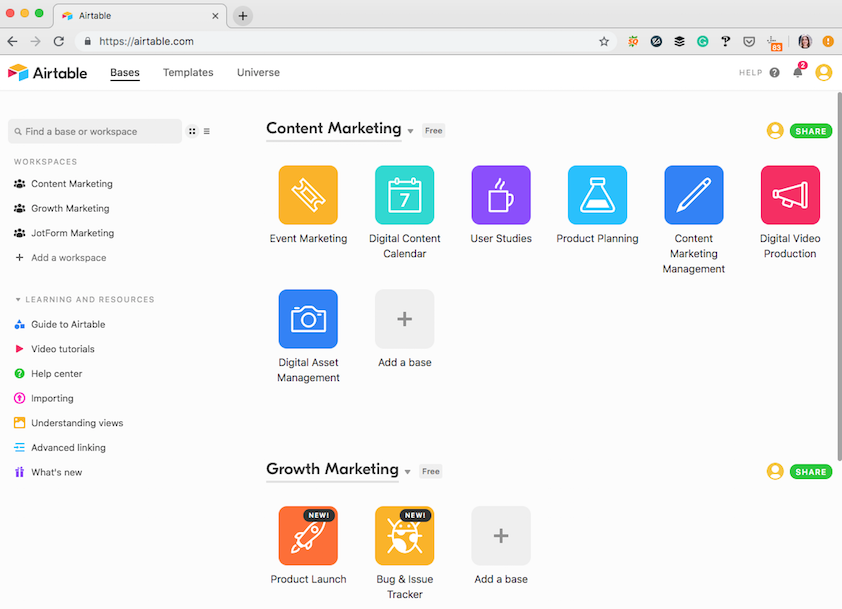Switch to the Universe tab
The height and width of the screenshot is (609, 842).
[258, 72]
